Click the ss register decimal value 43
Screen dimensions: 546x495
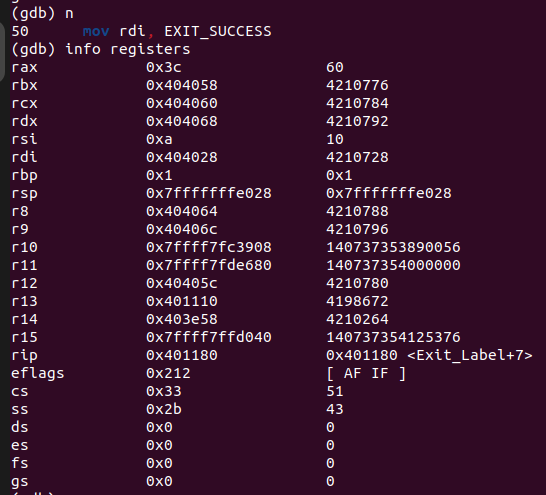335,409
